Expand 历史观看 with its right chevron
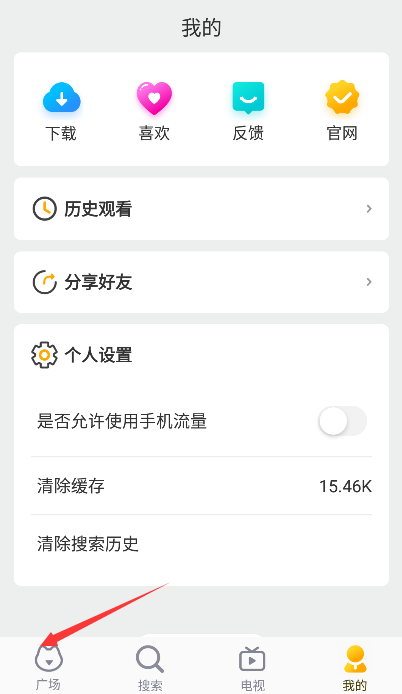Image resolution: width=402 pixels, height=694 pixels. (369, 209)
